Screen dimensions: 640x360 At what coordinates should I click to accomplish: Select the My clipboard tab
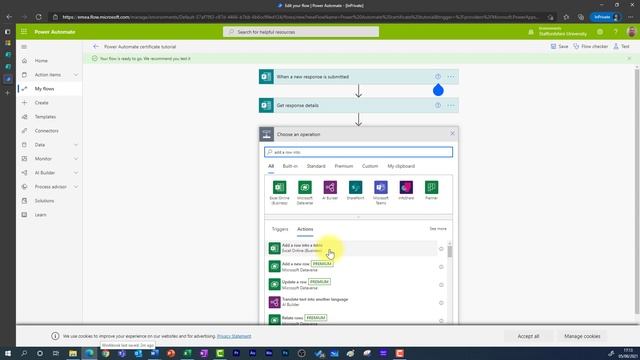click(x=401, y=166)
